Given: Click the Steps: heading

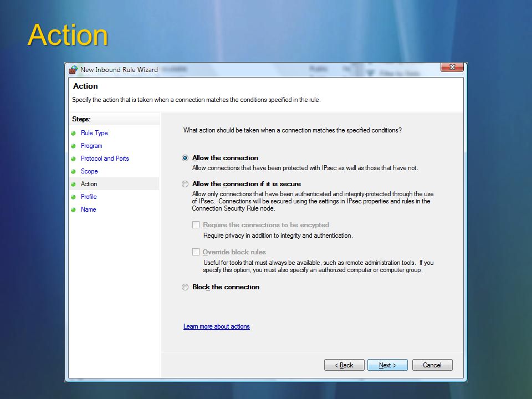Looking at the screenshot, I should click(81, 119).
